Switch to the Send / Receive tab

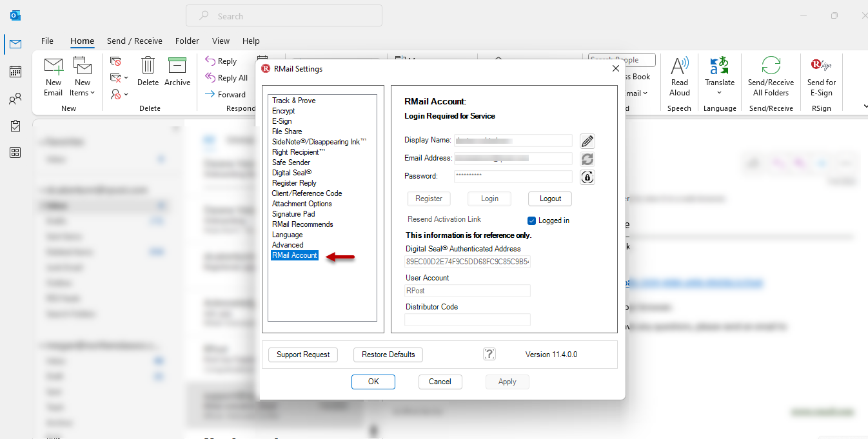(x=135, y=41)
